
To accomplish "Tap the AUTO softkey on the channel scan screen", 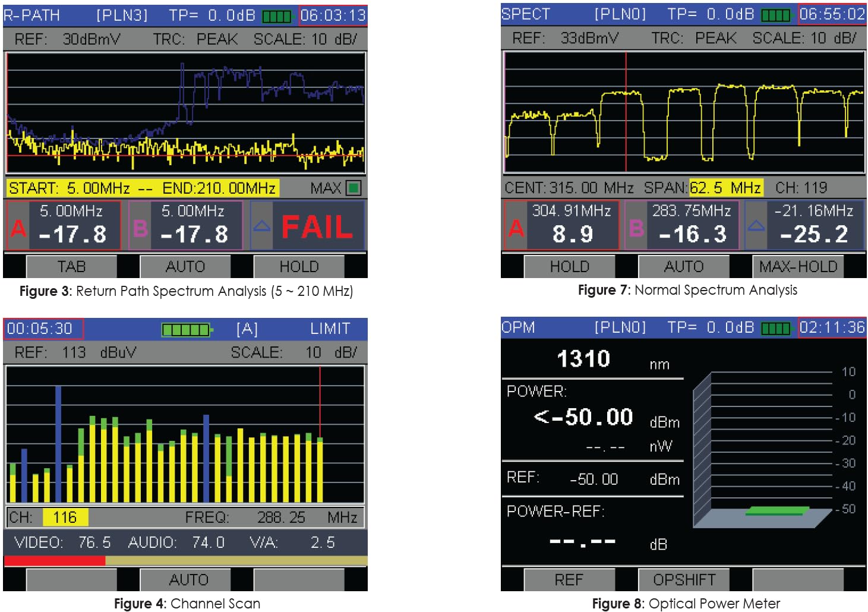I will click(x=185, y=579).
